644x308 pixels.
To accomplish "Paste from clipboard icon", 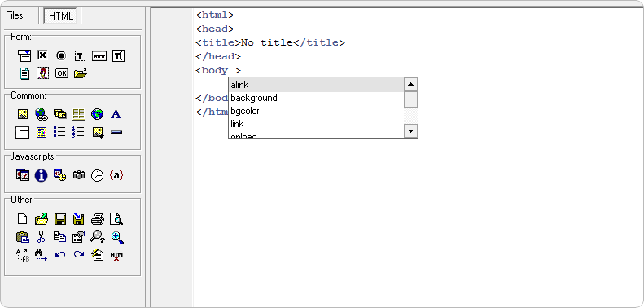I will coord(23,237).
